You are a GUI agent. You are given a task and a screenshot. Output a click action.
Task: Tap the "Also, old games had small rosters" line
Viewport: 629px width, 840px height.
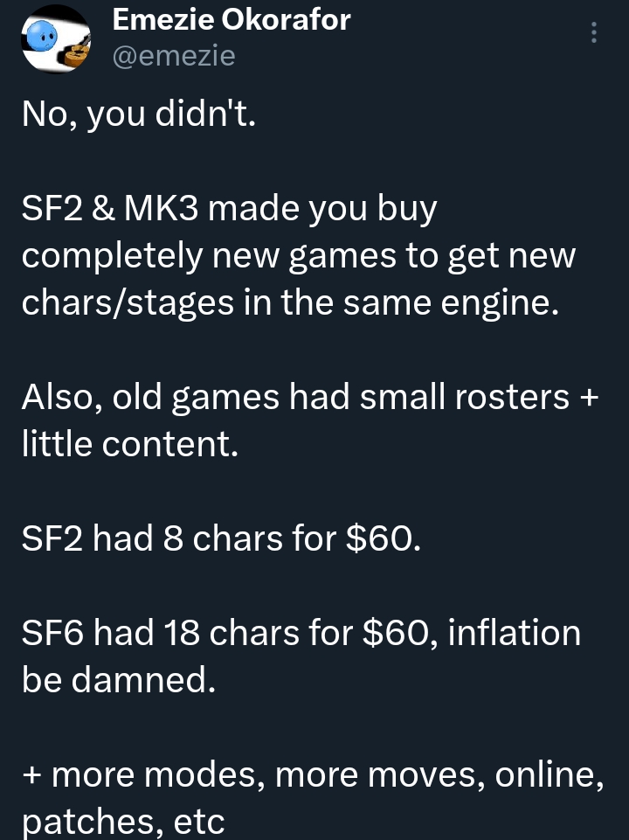pos(297,398)
